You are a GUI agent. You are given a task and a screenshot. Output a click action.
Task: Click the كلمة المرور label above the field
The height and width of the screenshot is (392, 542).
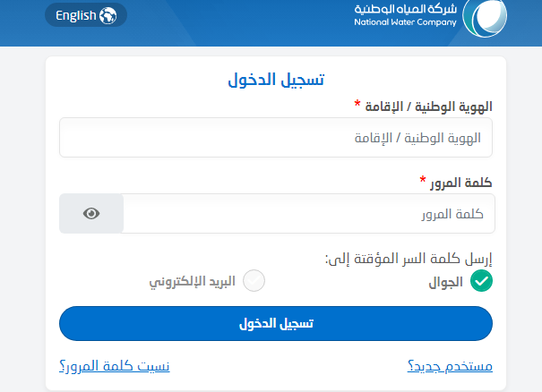[x=460, y=183]
